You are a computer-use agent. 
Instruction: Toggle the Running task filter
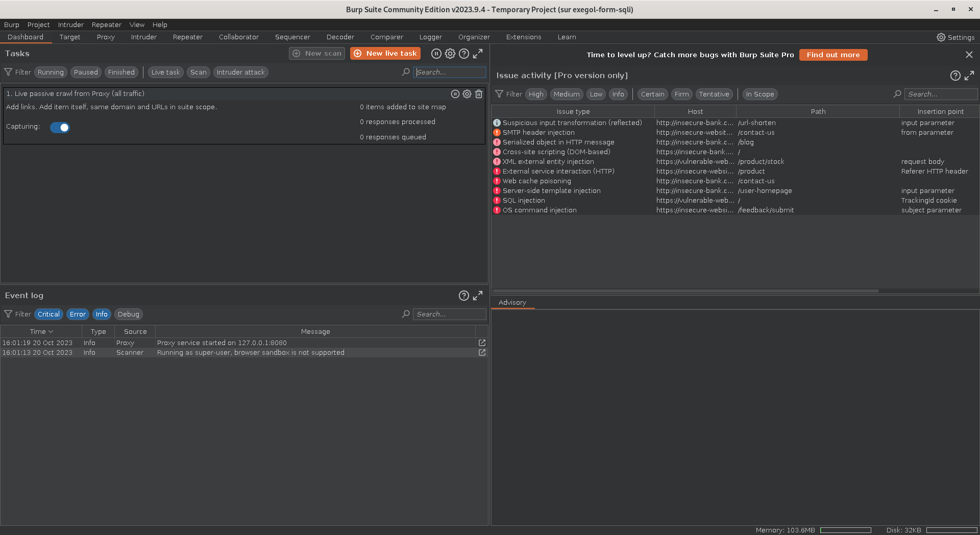click(51, 72)
